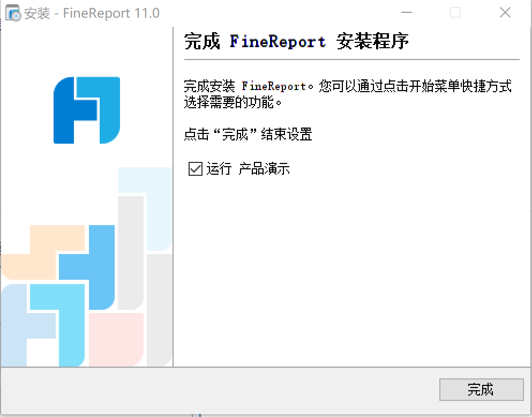Close the FineReport 11.0 installer window
532x417 pixels.
[505, 12]
